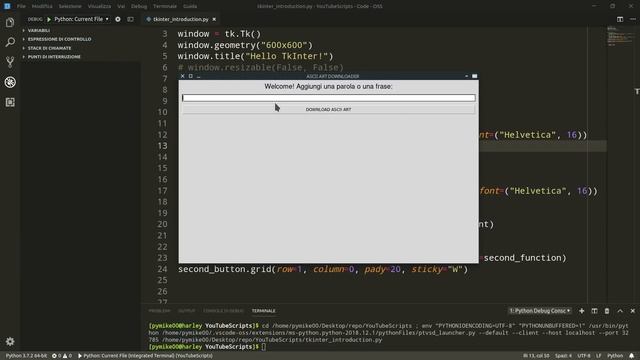Open the File menu
640x360 pixels.
pos(21,6)
